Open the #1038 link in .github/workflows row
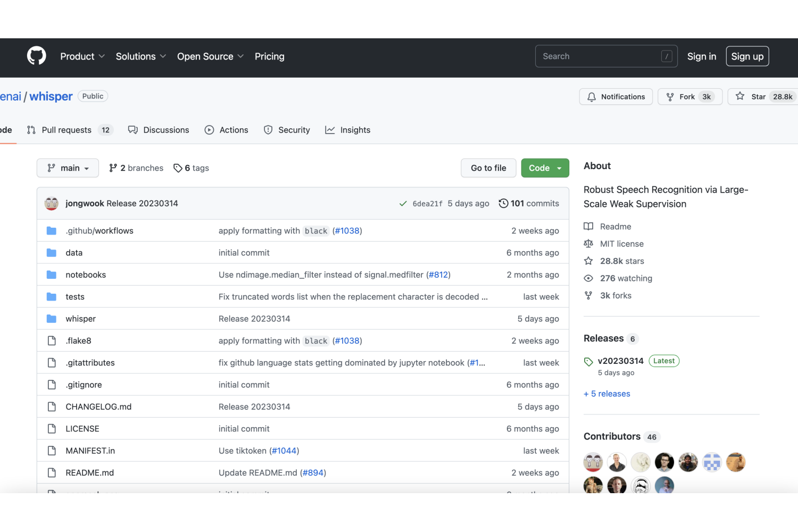The width and height of the screenshot is (798, 532). [x=348, y=231]
